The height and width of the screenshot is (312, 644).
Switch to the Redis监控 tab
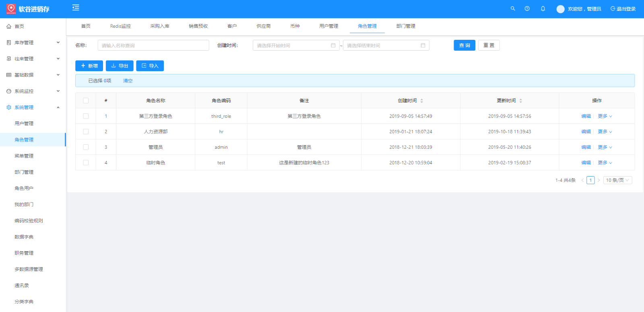120,26
